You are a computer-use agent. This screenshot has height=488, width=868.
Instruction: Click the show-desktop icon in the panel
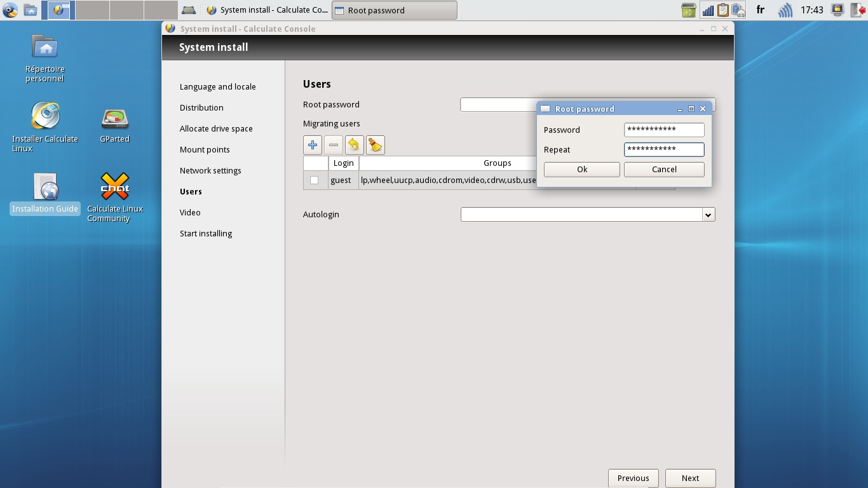pos(188,10)
